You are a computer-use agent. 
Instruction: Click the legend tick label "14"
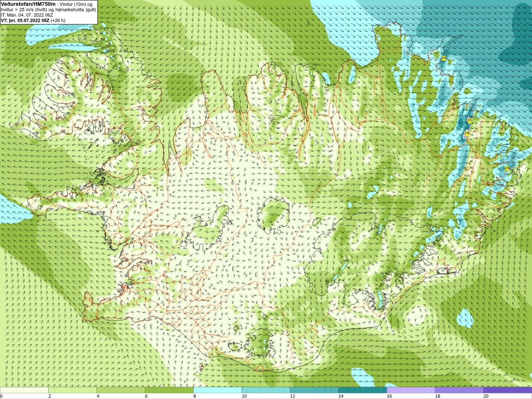point(341,396)
